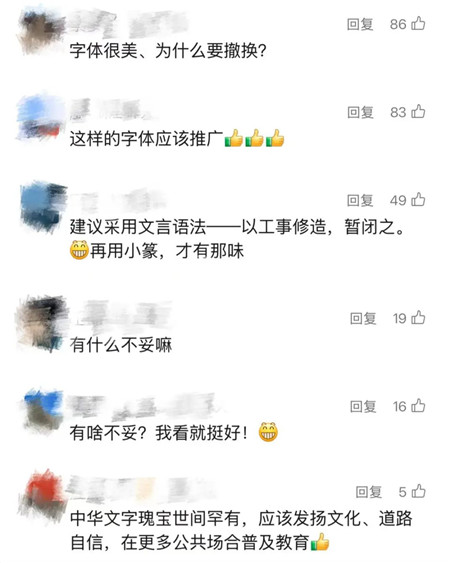This screenshot has width=450, height=563.
Task: Like the '有啥不妥？我看就挺好' comment
Action: (x=418, y=406)
